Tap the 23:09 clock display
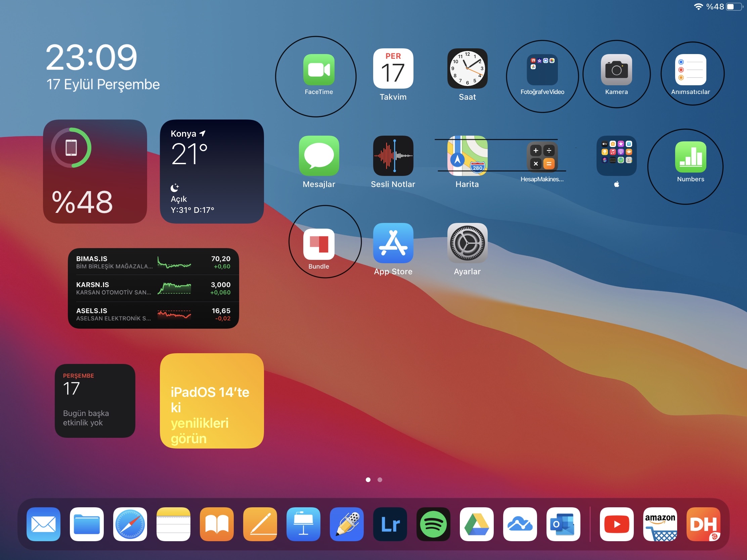Viewport: 747px width, 560px height. point(91,57)
